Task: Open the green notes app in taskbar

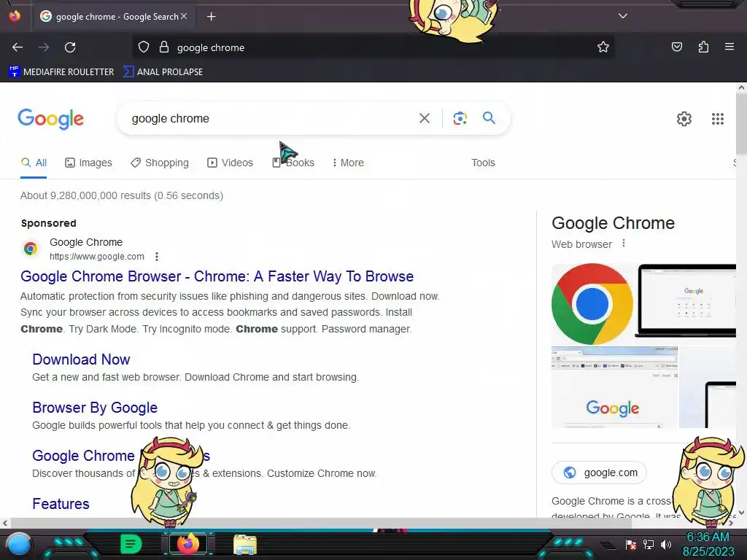Action: coord(131,544)
